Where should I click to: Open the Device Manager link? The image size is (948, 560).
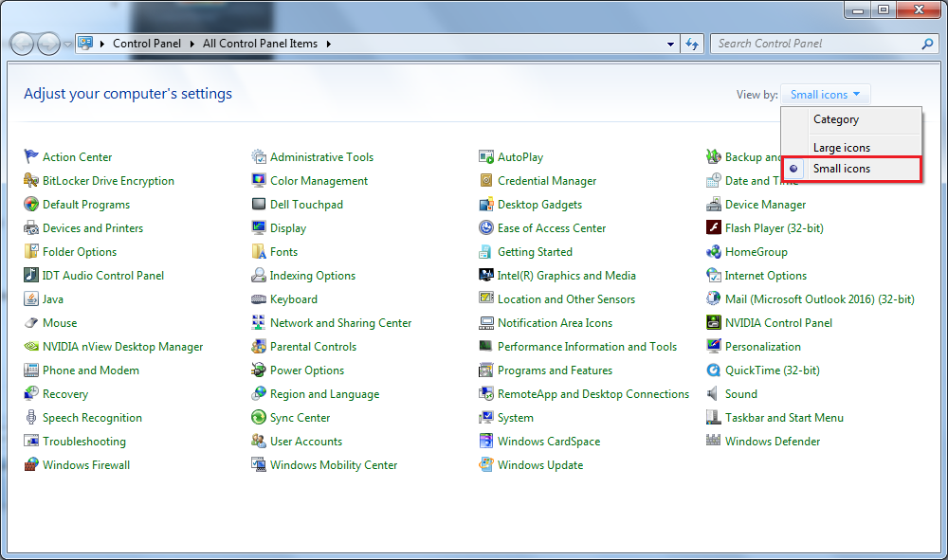click(x=765, y=204)
